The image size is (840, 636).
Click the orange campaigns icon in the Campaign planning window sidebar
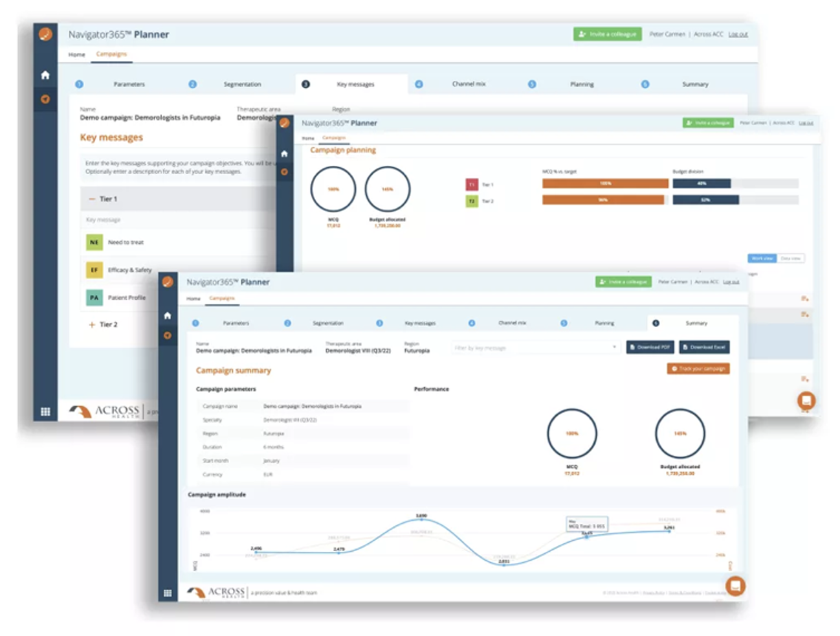coord(284,172)
